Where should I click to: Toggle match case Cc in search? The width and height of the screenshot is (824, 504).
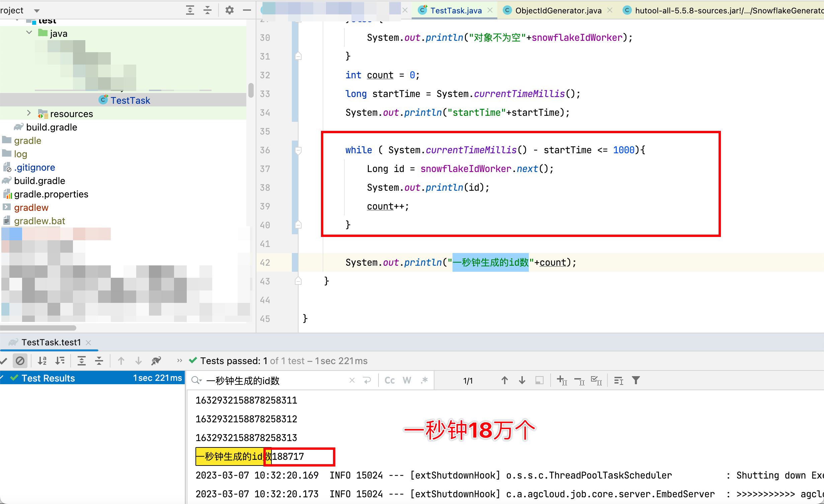click(390, 381)
